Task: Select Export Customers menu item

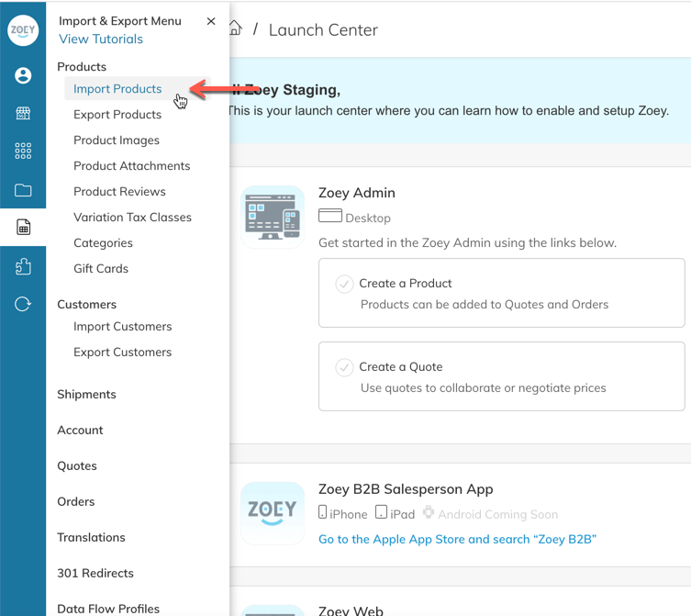Action: 123,352
